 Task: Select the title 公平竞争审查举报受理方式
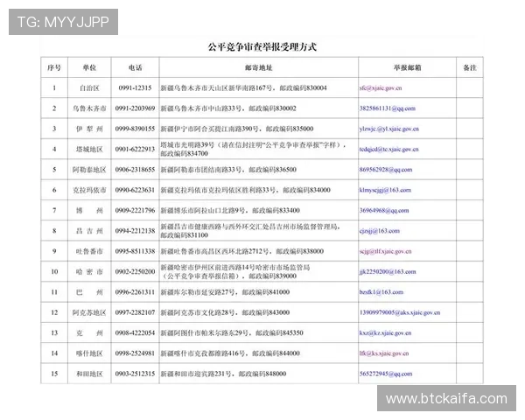(x=262, y=47)
